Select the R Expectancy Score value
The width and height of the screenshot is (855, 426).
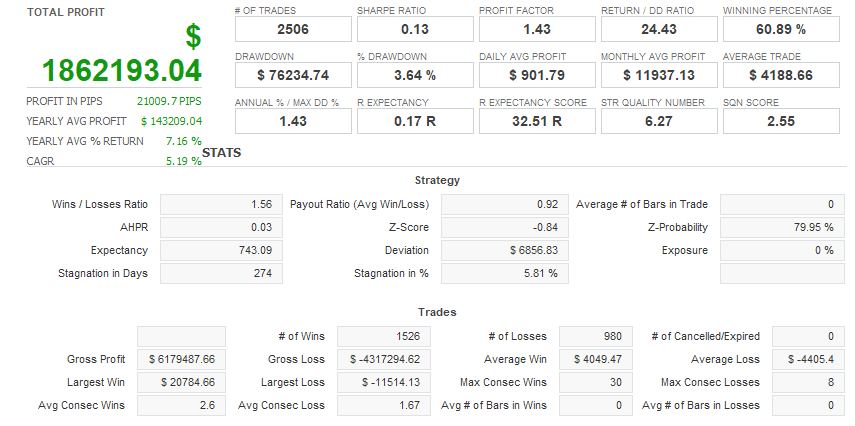[x=536, y=121]
